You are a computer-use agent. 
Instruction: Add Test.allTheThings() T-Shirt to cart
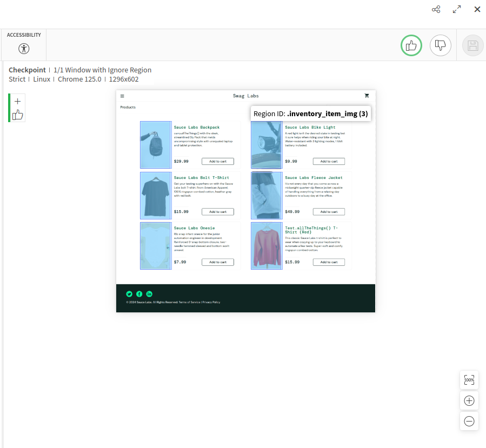[x=329, y=262]
